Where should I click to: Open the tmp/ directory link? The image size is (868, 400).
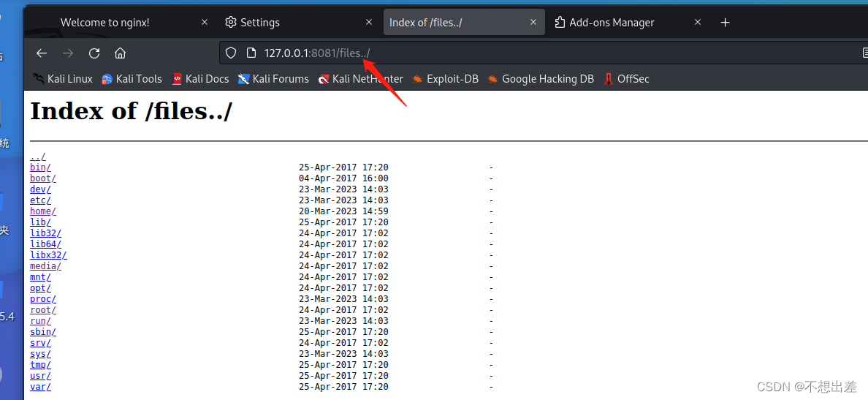[40, 365]
